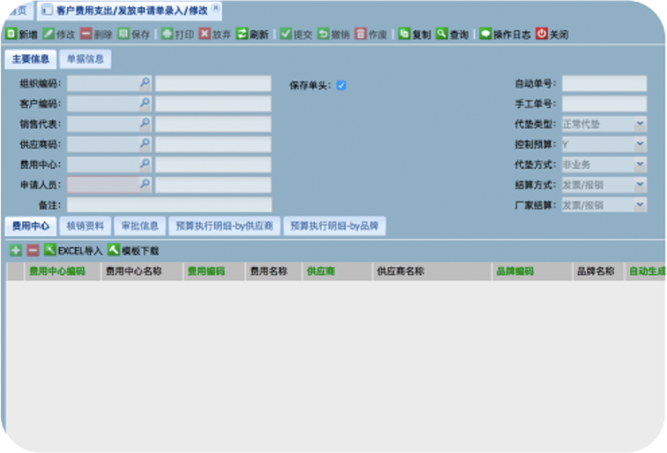Click the EXCEL导入 button
Viewport: 667px width, 453px height.
pos(73,250)
